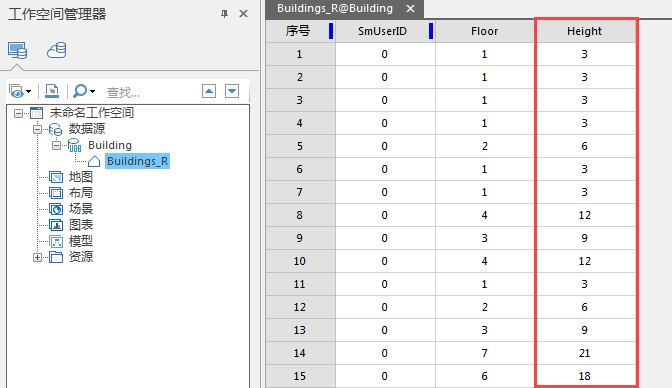The image size is (672, 388).
Task: Select the 场景 scenes node
Action: point(81,209)
